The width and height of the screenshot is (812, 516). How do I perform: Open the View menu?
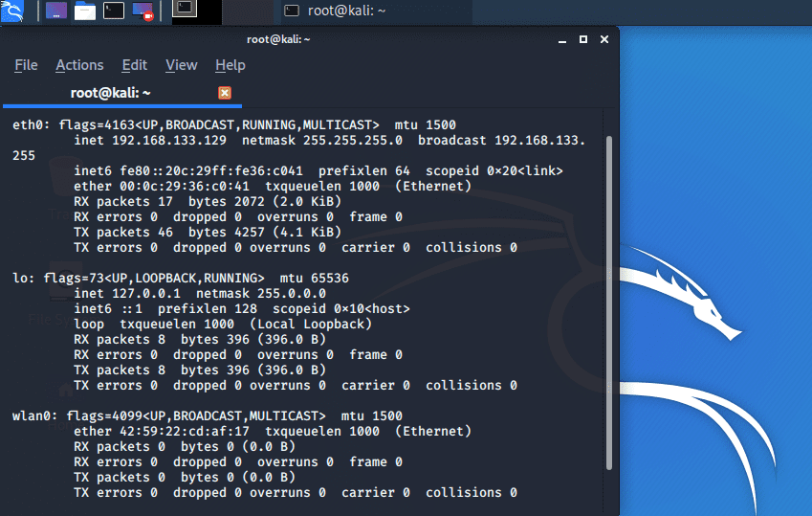pos(181,65)
